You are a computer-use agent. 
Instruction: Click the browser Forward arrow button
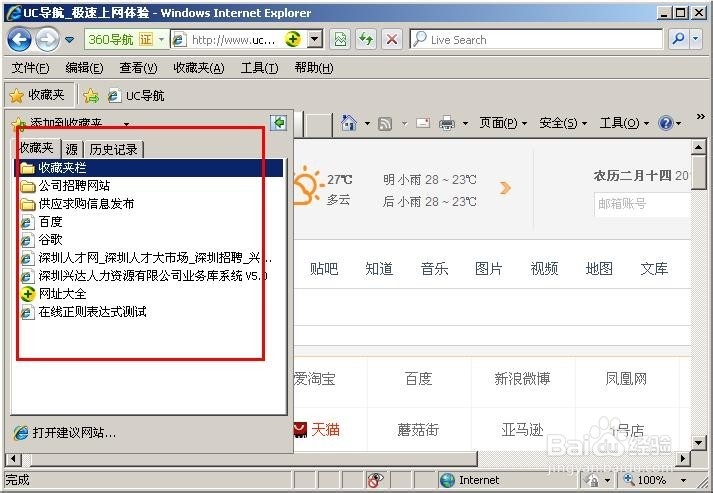(47, 40)
